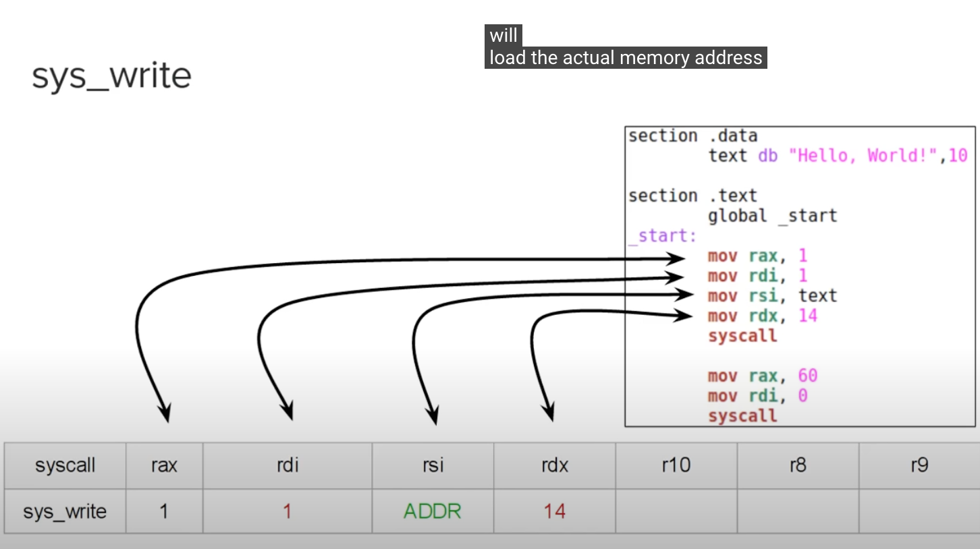This screenshot has height=549, width=980.
Task: Click the 'text db "Hello, World!",10' line
Action: pyautogui.click(x=838, y=156)
